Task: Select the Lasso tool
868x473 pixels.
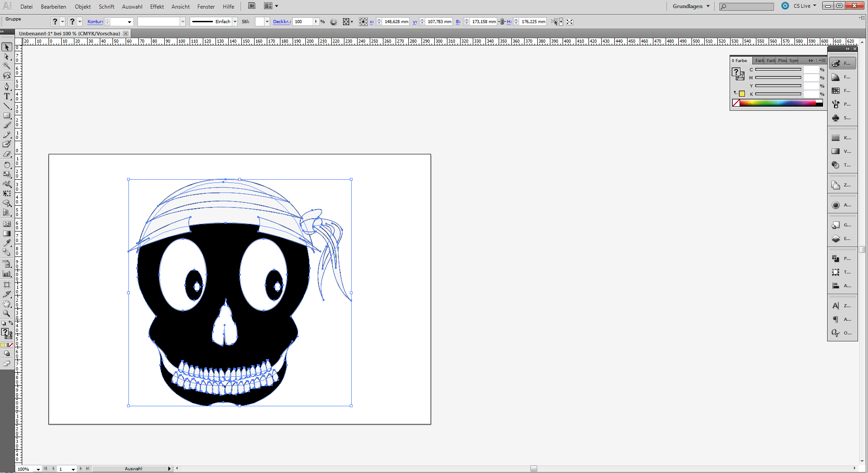Action: pyautogui.click(x=7, y=76)
